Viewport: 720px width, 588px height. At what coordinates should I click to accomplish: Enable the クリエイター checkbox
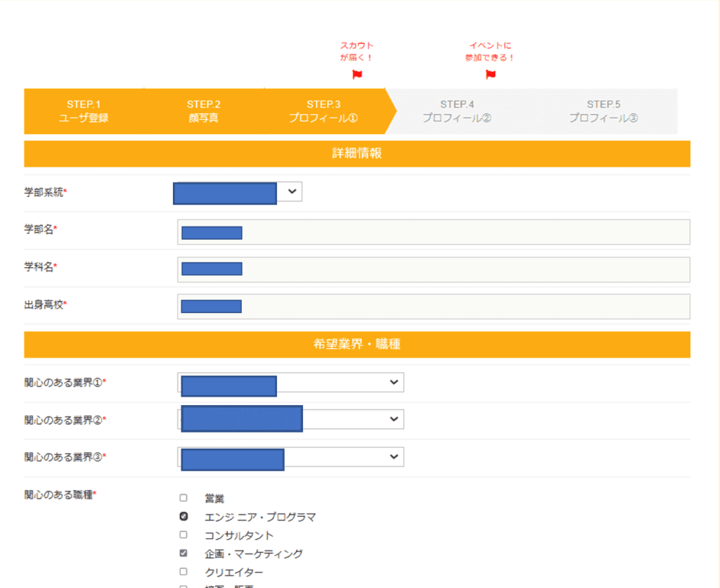pyautogui.click(x=184, y=572)
